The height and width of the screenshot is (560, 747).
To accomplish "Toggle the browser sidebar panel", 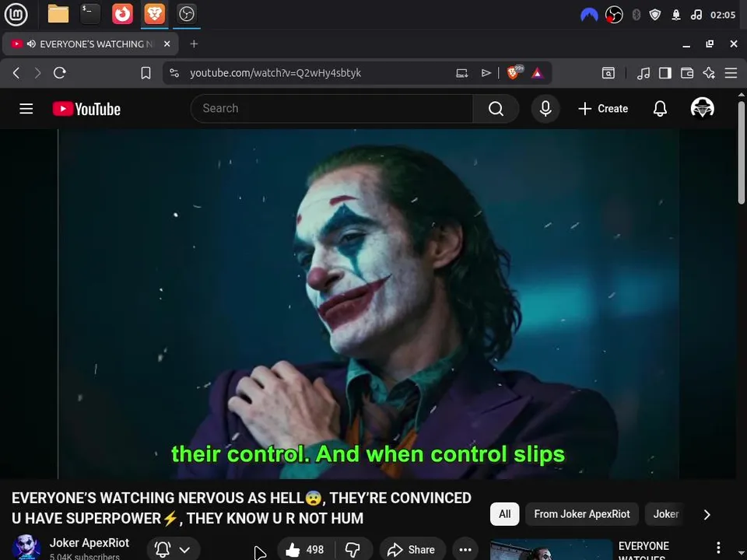I will click(x=665, y=73).
